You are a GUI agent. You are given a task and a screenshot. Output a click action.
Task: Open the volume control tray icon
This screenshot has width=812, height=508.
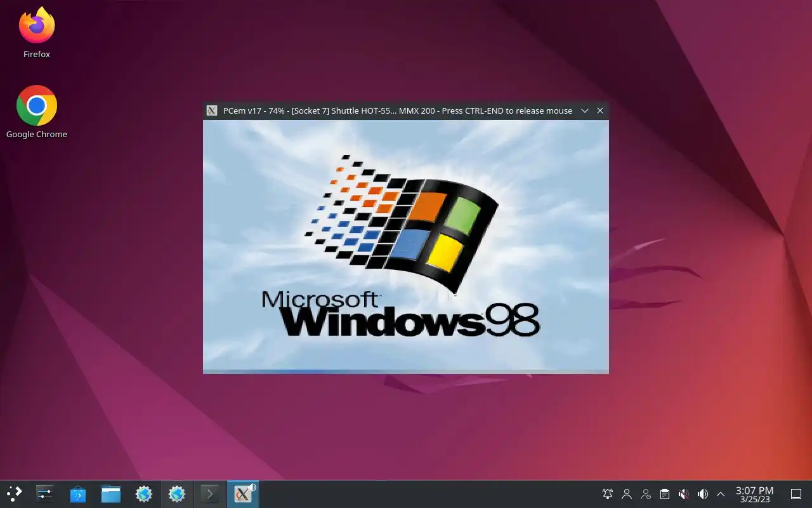tap(702, 494)
